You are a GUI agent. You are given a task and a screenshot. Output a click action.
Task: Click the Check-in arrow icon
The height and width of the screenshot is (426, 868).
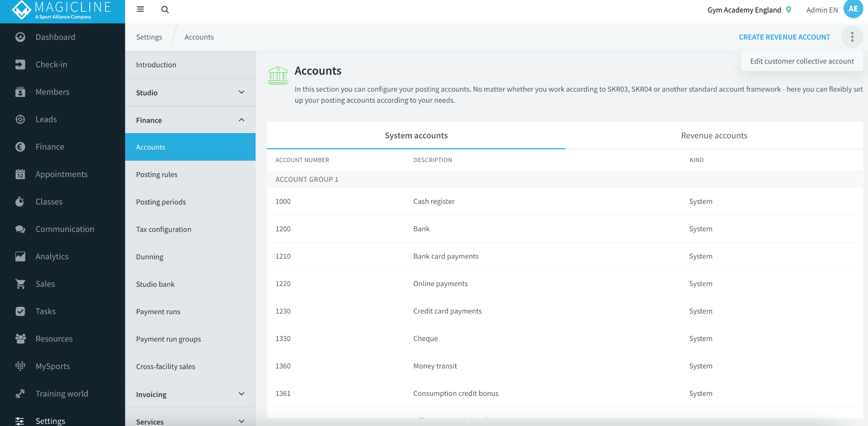[20, 65]
